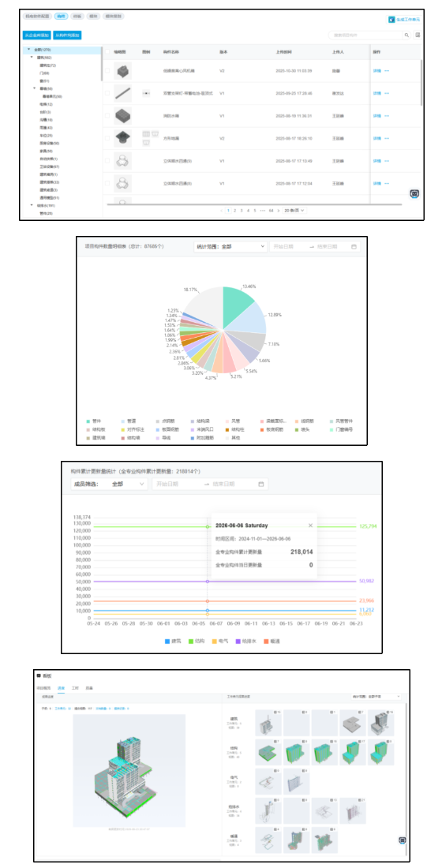Open the 质量 dashboard tab

tap(89, 688)
